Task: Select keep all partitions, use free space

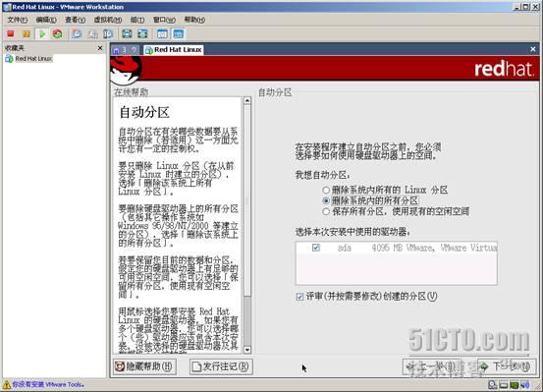Action: [326, 211]
